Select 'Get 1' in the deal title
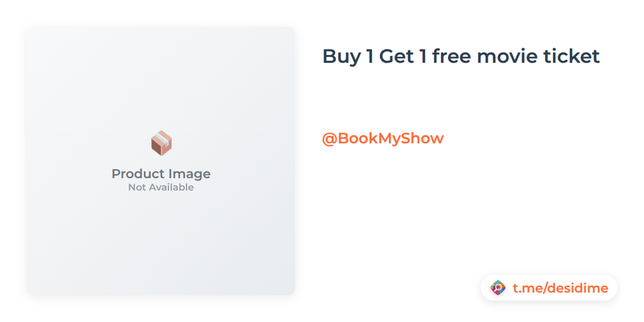The width and height of the screenshot is (644, 322). click(403, 56)
